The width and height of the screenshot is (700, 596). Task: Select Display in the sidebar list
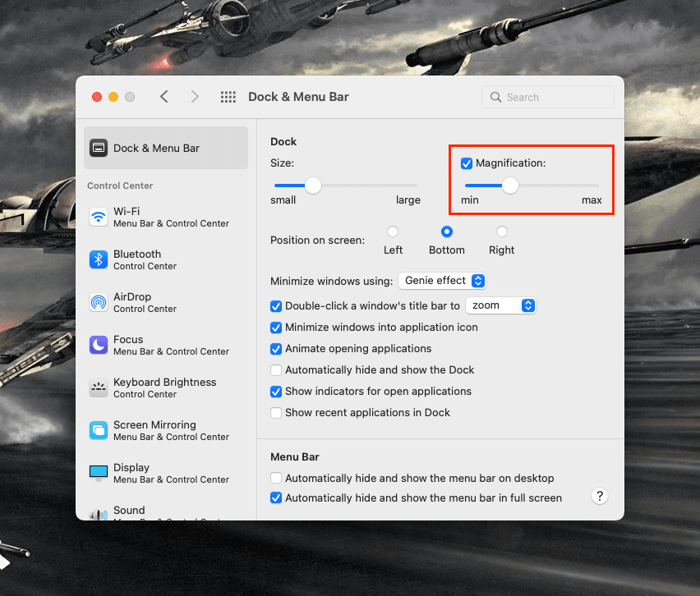coord(166,474)
